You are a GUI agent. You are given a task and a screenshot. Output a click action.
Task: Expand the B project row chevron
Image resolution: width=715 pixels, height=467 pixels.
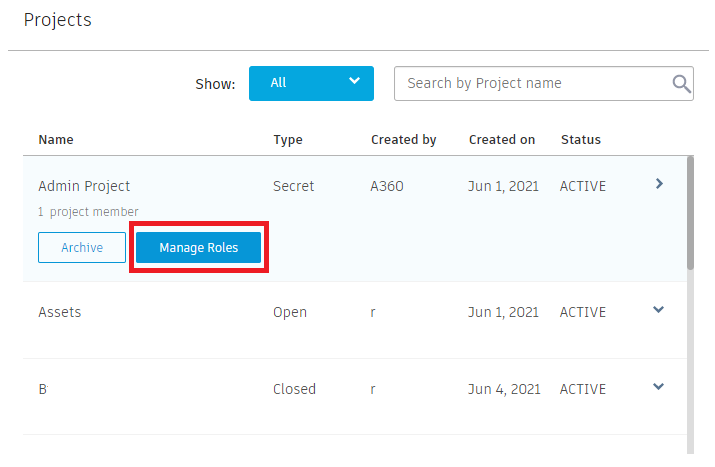point(658,387)
